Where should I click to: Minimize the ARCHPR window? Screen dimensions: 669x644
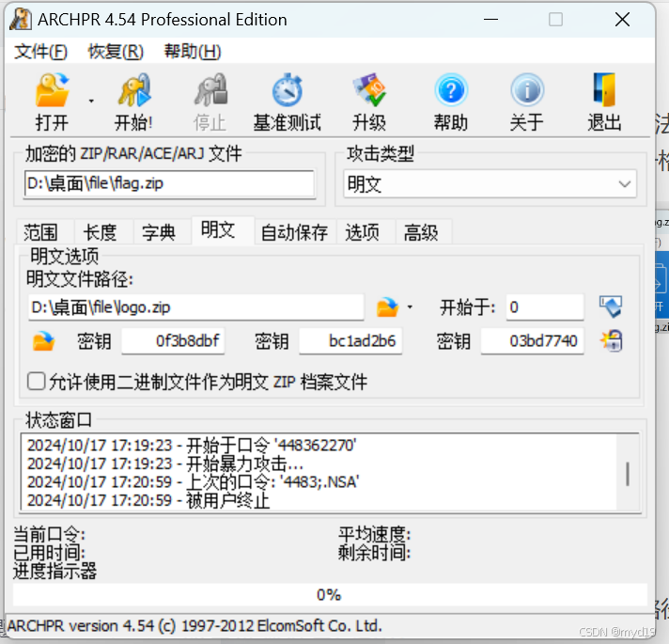click(x=490, y=20)
